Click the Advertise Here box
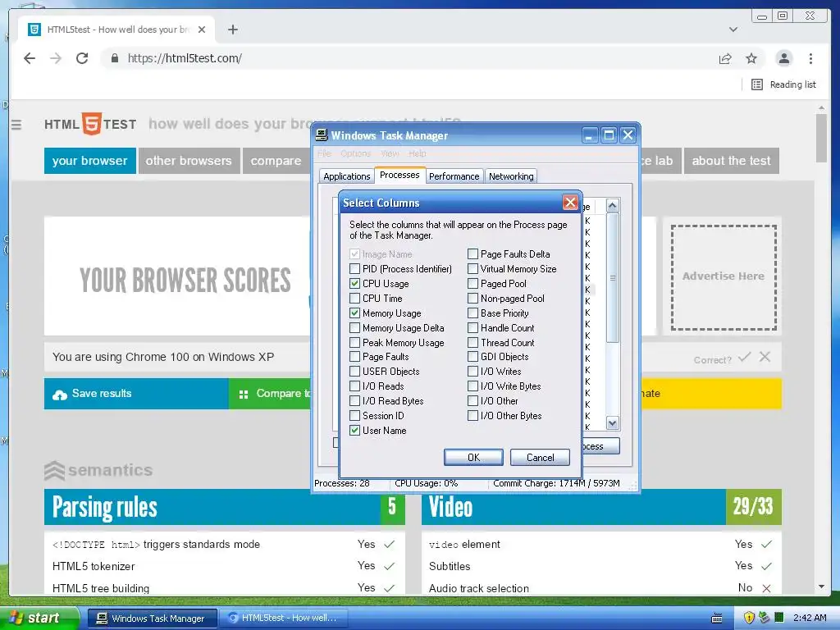This screenshot has width=840, height=630. click(724, 277)
